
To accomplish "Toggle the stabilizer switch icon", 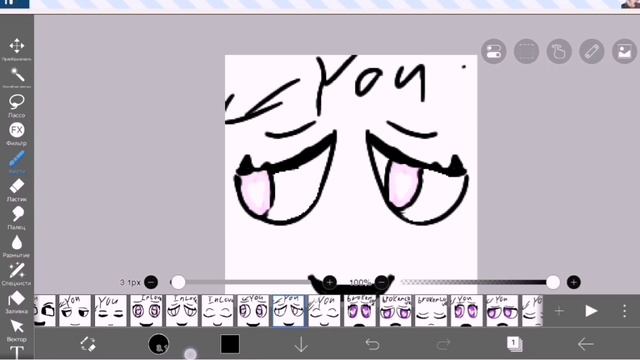I will point(493,51).
